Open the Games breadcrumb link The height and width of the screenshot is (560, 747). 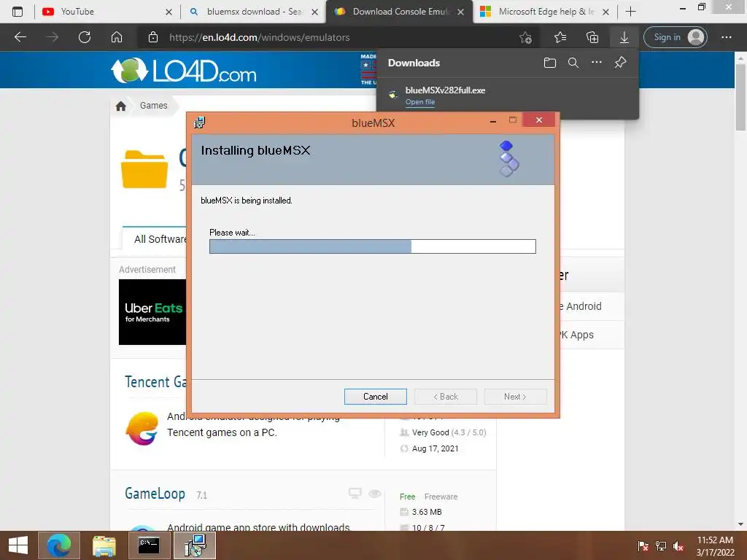click(153, 106)
